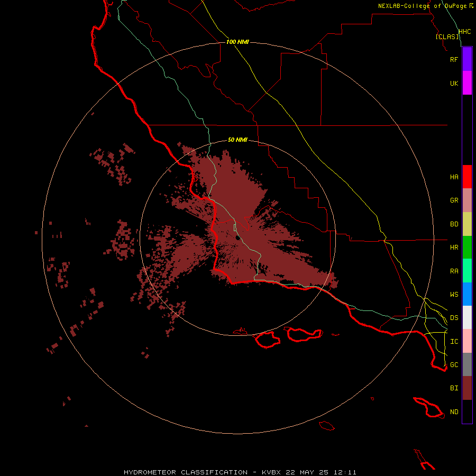Click the HHC product label
The height and width of the screenshot is (476, 476).
point(464,32)
